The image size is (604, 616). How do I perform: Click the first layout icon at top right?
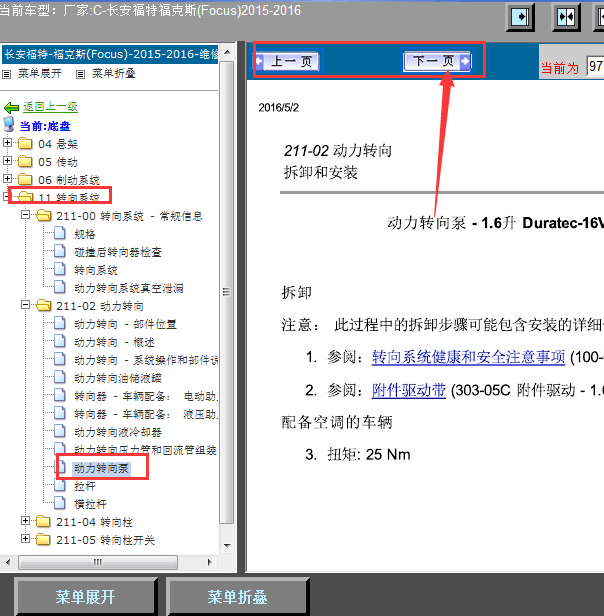click(x=519, y=18)
